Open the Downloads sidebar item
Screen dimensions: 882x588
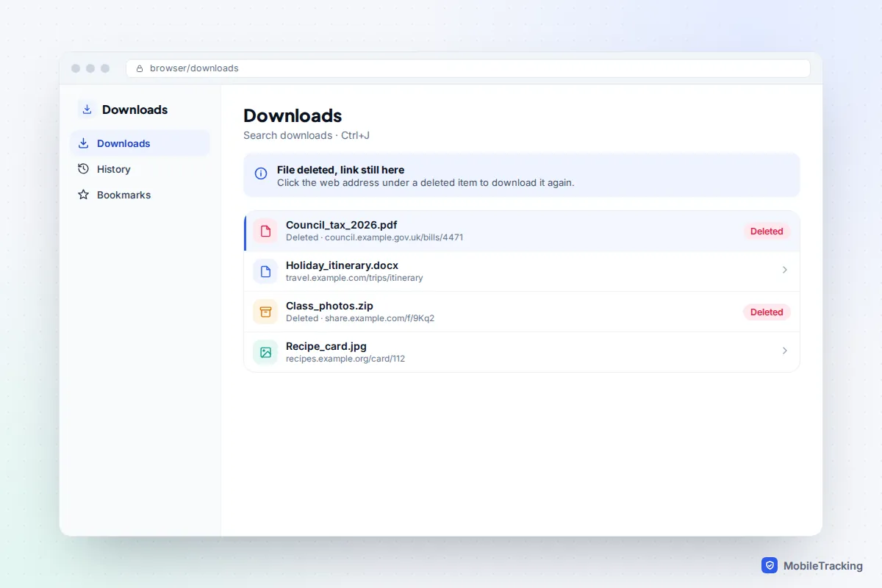140,143
